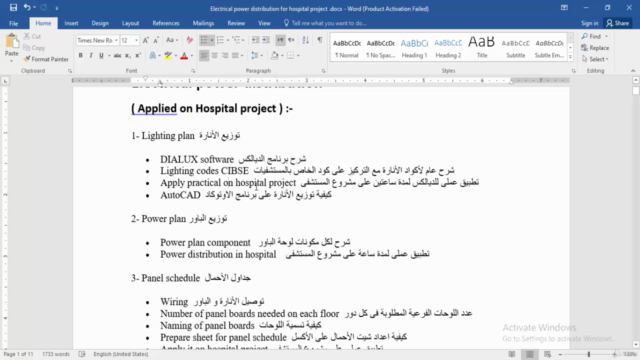
Task: Open the font size dropdown
Action: tap(136, 40)
